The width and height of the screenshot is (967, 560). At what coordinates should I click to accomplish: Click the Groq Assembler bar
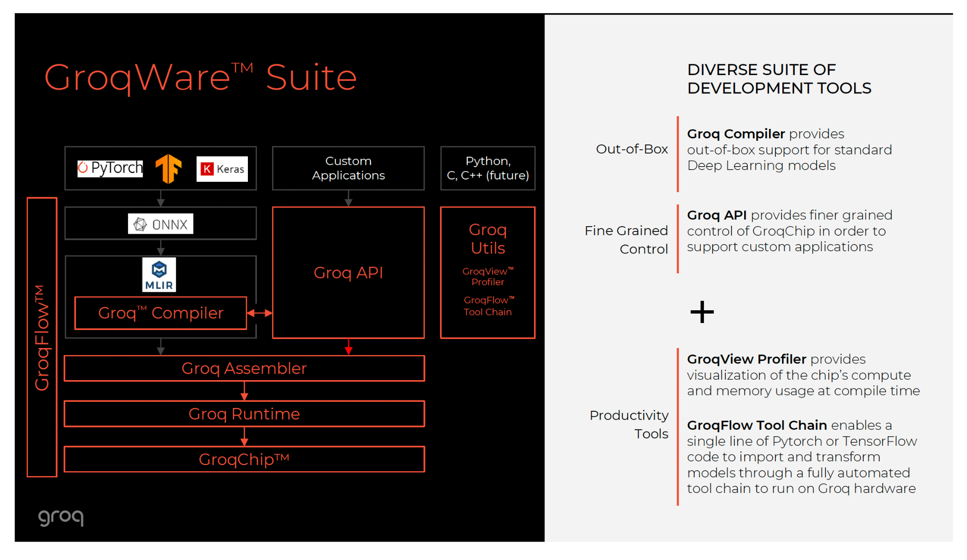click(x=244, y=368)
